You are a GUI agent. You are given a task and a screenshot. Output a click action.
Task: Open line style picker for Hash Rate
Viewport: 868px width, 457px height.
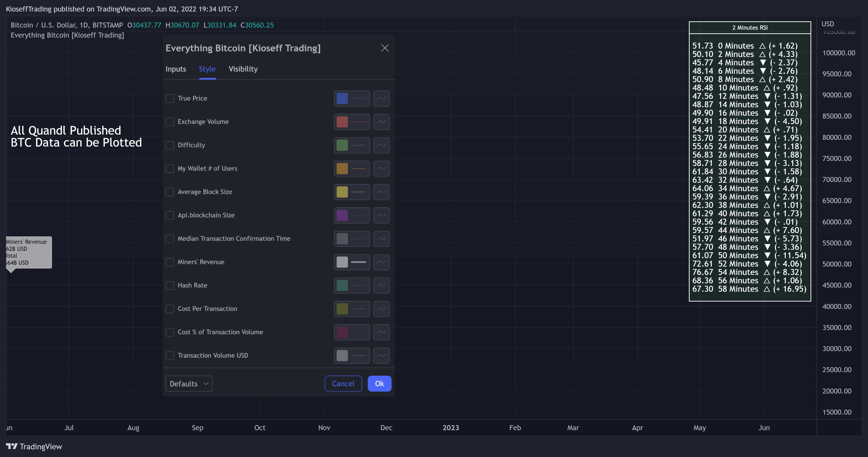[x=381, y=286]
